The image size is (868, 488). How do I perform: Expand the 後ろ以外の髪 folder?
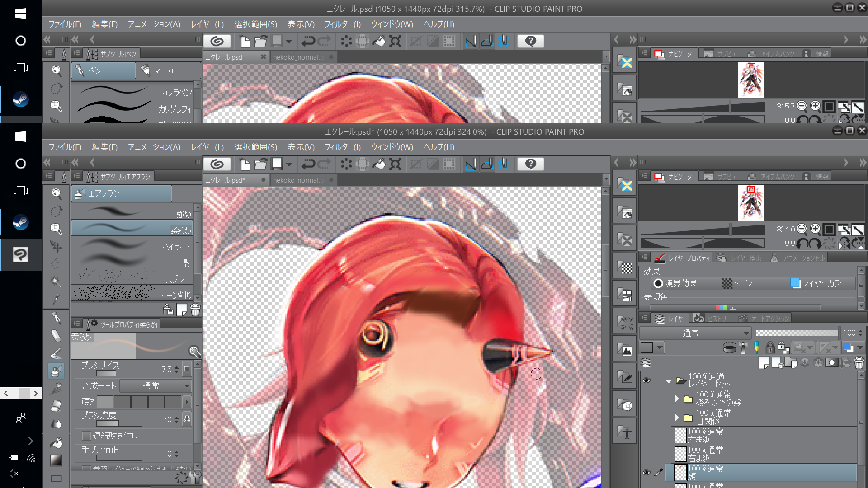pos(677,399)
